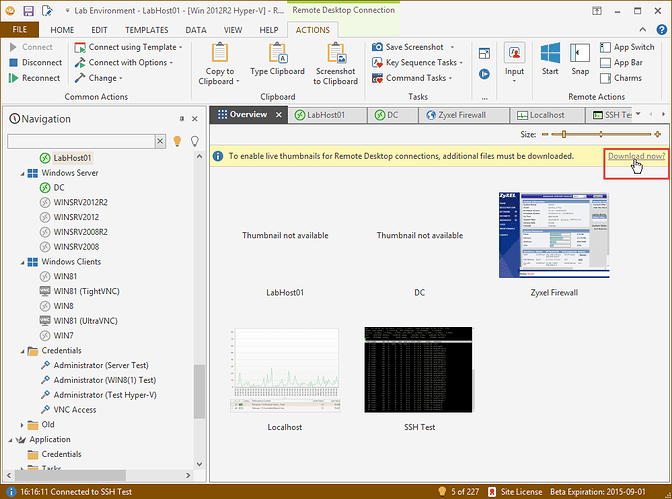This screenshot has height=499, width=672.
Task: Toggle the App Bar option
Action: [628, 62]
